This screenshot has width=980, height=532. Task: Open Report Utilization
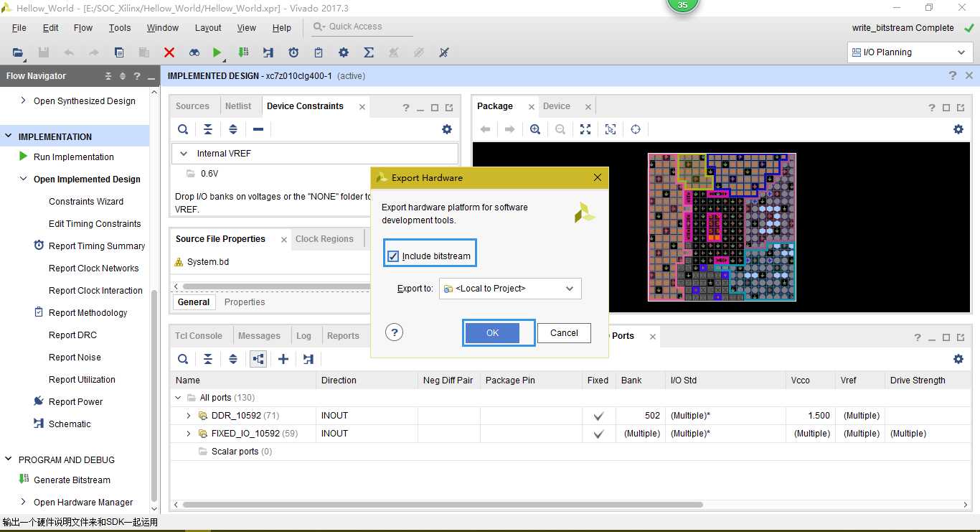click(x=82, y=379)
